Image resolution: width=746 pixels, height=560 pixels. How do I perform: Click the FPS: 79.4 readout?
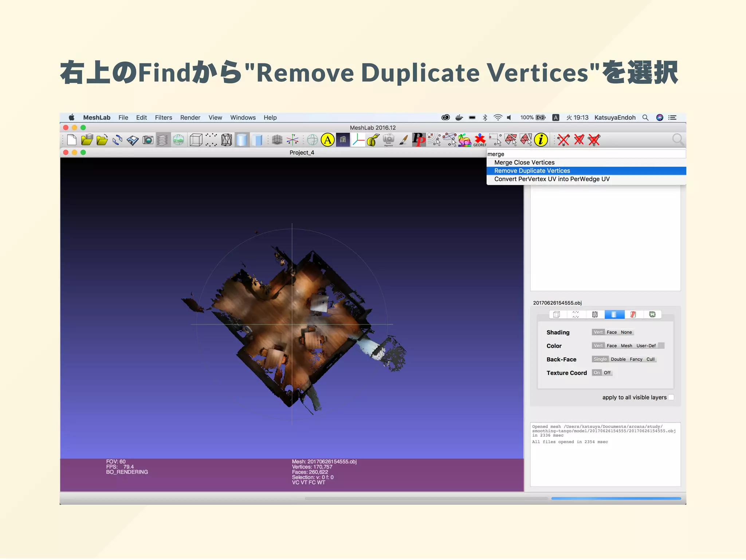[120, 468]
